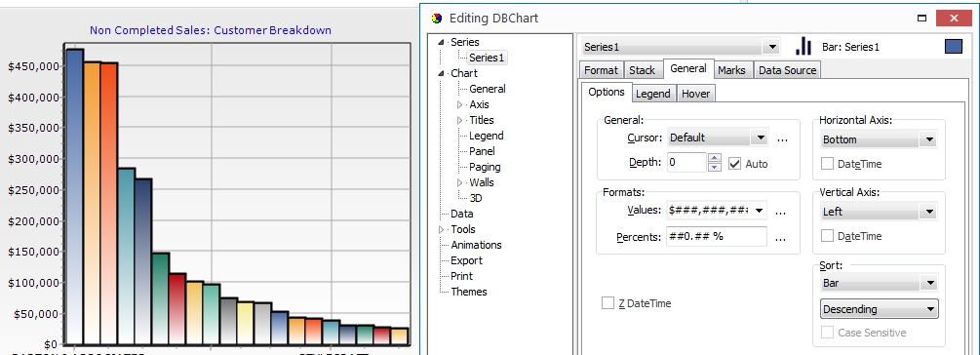Enable the Z DateTime checkbox
The image size is (980, 355).
608,303
